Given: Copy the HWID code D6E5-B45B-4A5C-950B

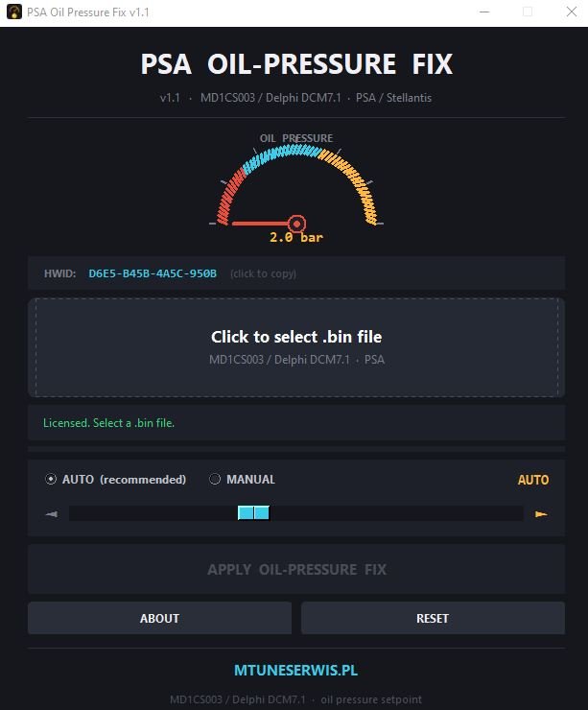Looking at the screenshot, I should tap(153, 273).
